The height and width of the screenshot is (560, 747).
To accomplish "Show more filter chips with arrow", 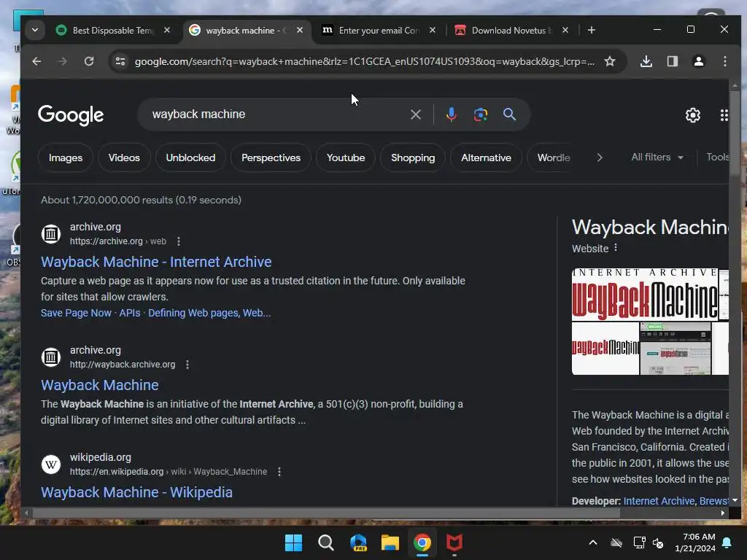I will [x=600, y=157].
